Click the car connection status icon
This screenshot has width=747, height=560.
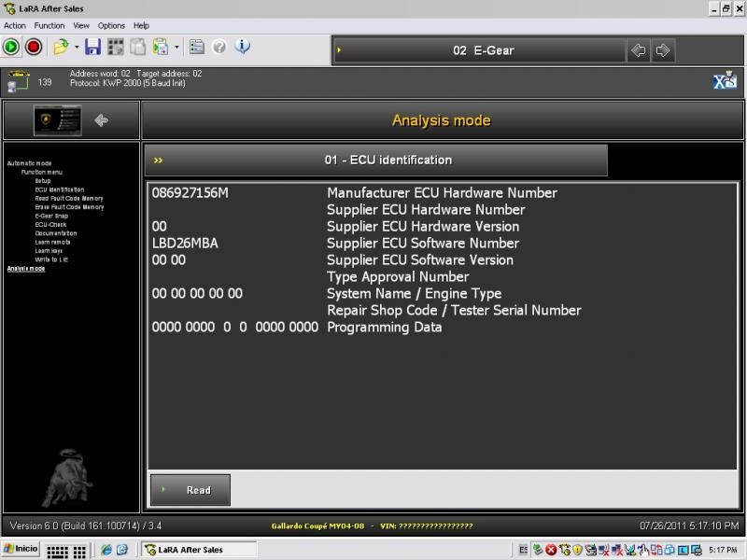click(18, 81)
